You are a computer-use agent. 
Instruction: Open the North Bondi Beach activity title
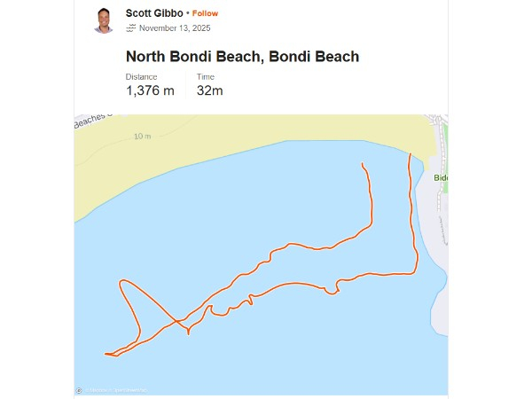tap(242, 57)
